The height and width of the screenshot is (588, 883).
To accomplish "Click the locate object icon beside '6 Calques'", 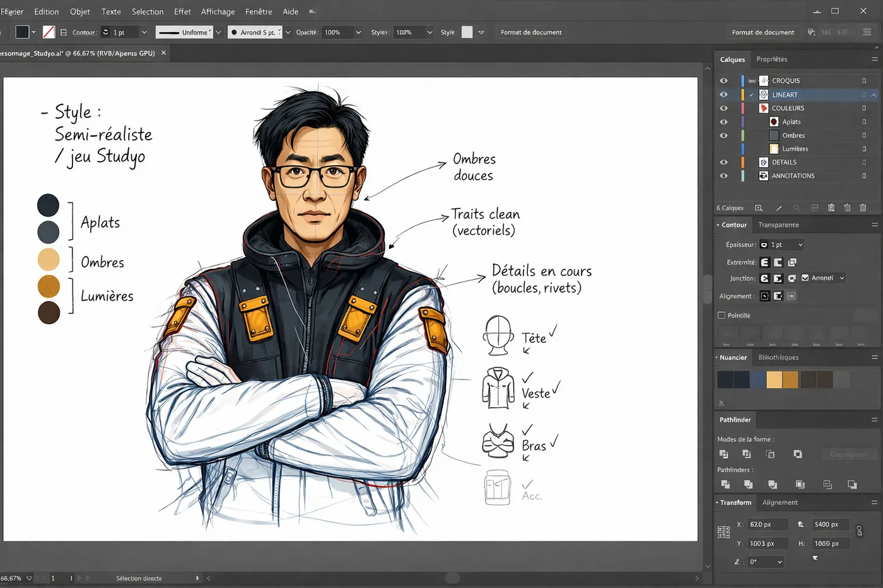I will [759, 208].
